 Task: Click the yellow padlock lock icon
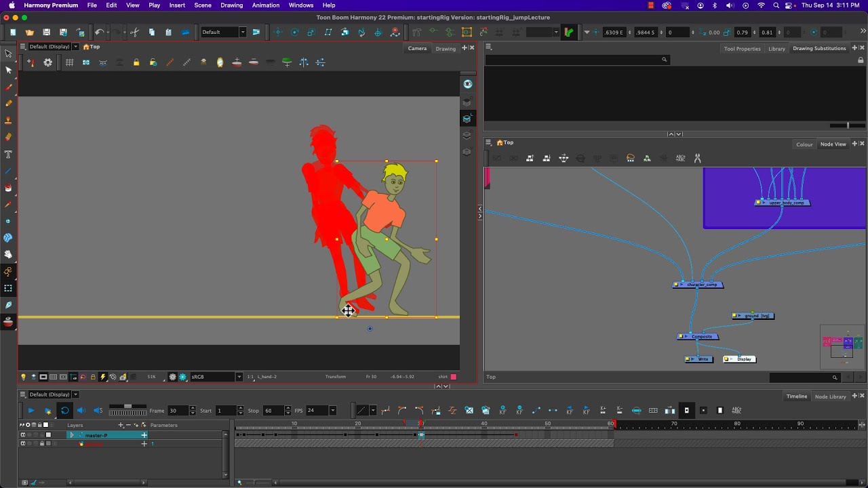point(136,62)
